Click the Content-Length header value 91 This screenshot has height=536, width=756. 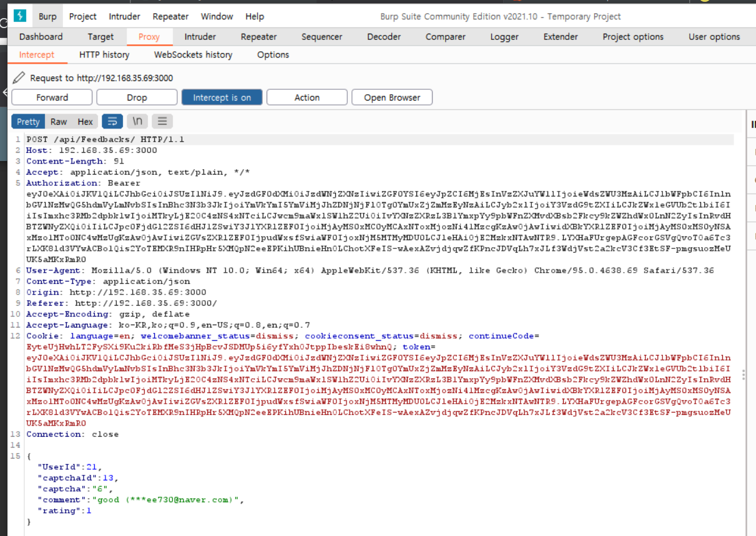tap(119, 161)
